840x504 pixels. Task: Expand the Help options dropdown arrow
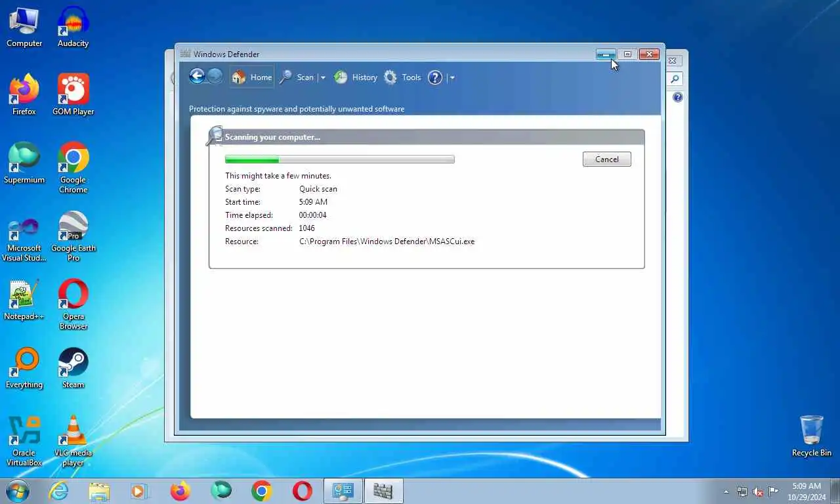click(452, 77)
